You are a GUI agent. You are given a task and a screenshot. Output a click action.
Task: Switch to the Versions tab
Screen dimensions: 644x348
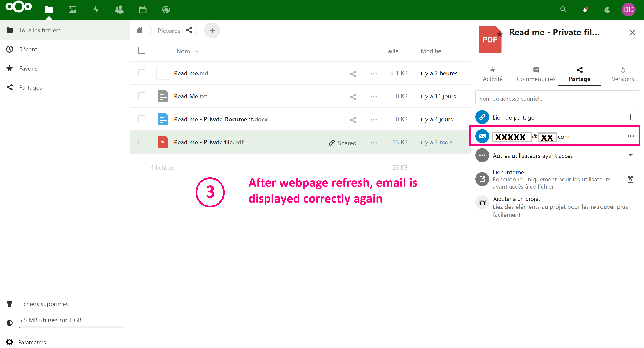click(x=623, y=74)
